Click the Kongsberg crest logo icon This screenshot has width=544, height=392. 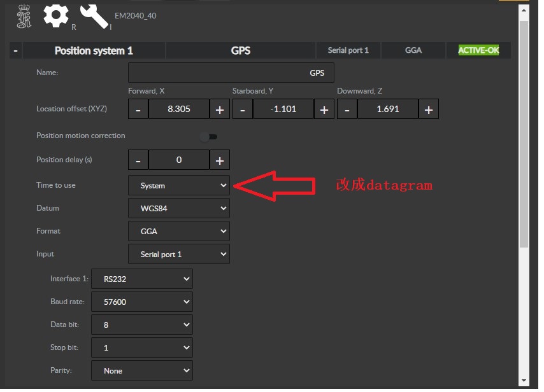pos(24,17)
